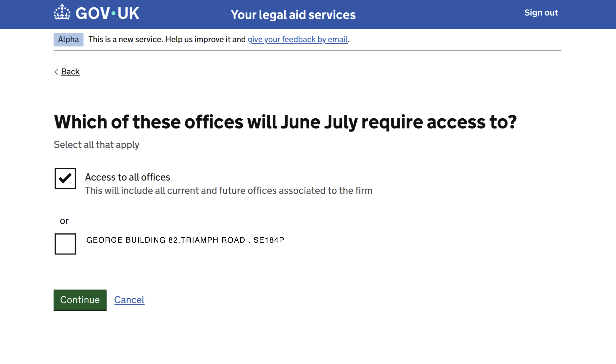
Task: Click the checkmark inside the all offices box
Action: click(65, 178)
